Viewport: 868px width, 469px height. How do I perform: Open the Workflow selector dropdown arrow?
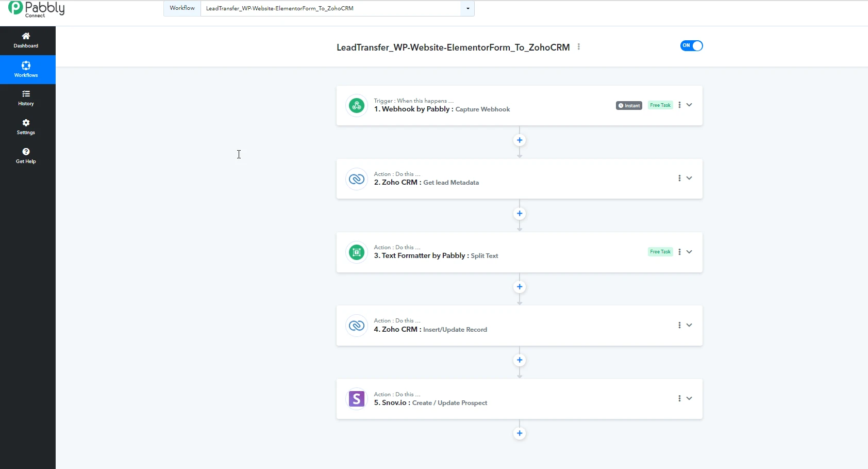point(468,8)
